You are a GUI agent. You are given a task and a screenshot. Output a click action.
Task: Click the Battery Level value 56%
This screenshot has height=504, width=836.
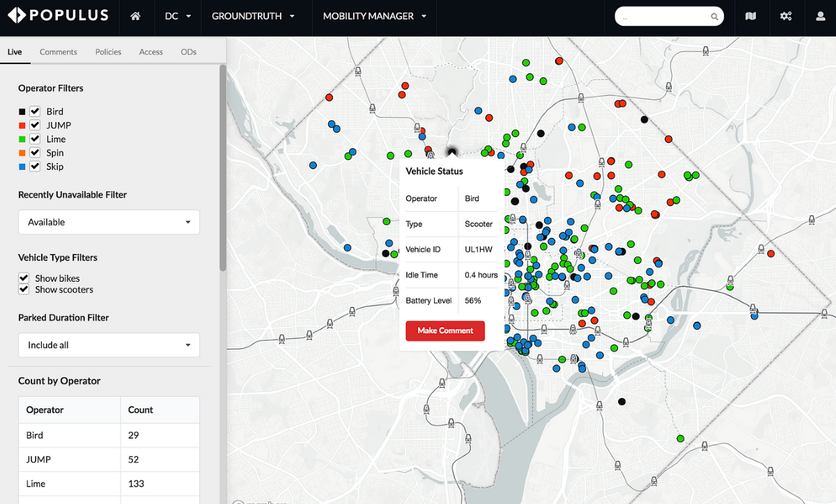(473, 301)
